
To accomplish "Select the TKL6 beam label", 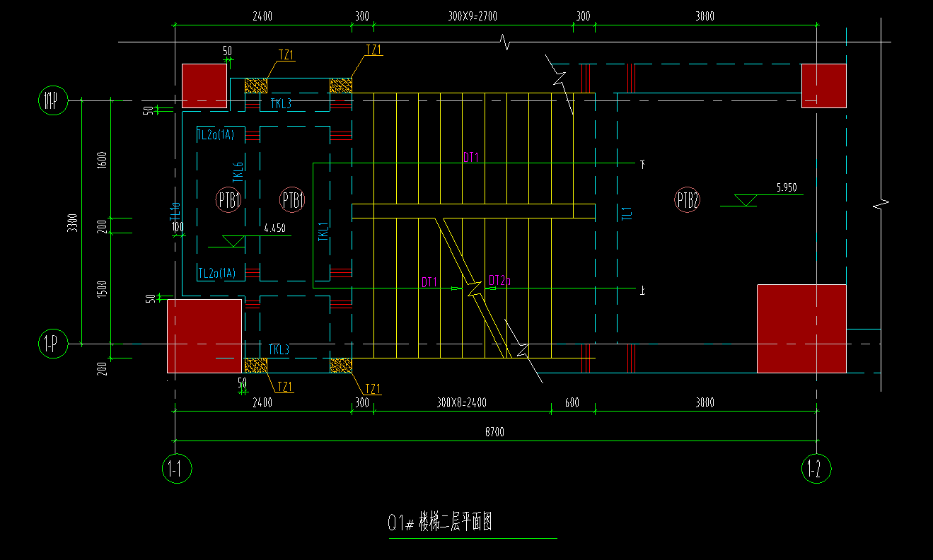I will [238, 173].
